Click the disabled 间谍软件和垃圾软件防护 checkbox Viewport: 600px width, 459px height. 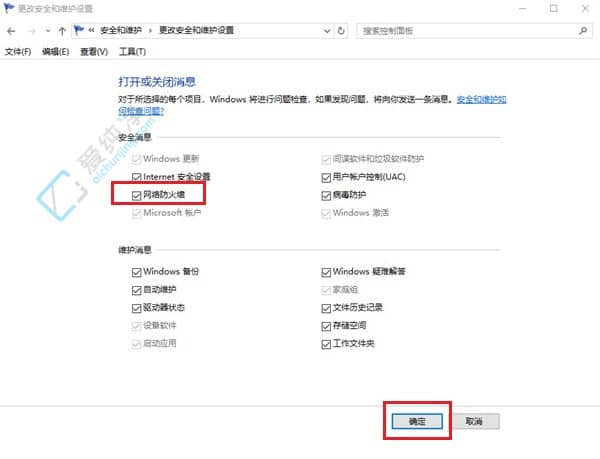pyautogui.click(x=326, y=159)
